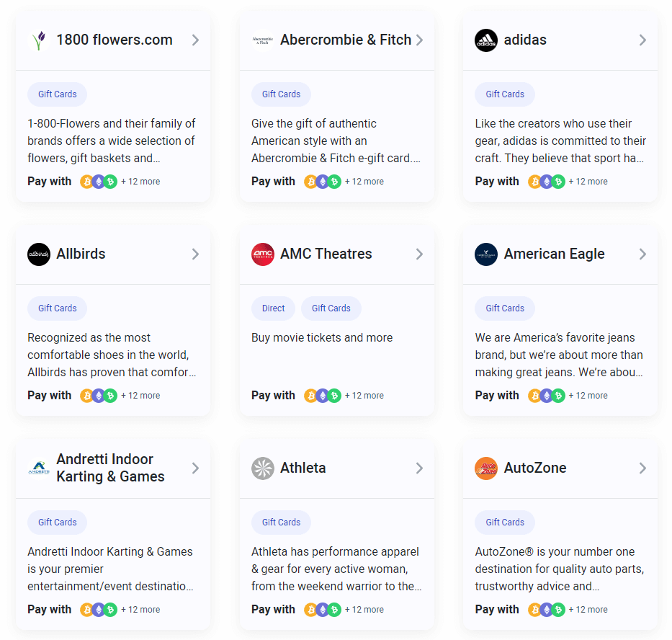This screenshot has height=640, width=672.
Task: Select the Direct tag on AMC Theatres
Action: (273, 308)
